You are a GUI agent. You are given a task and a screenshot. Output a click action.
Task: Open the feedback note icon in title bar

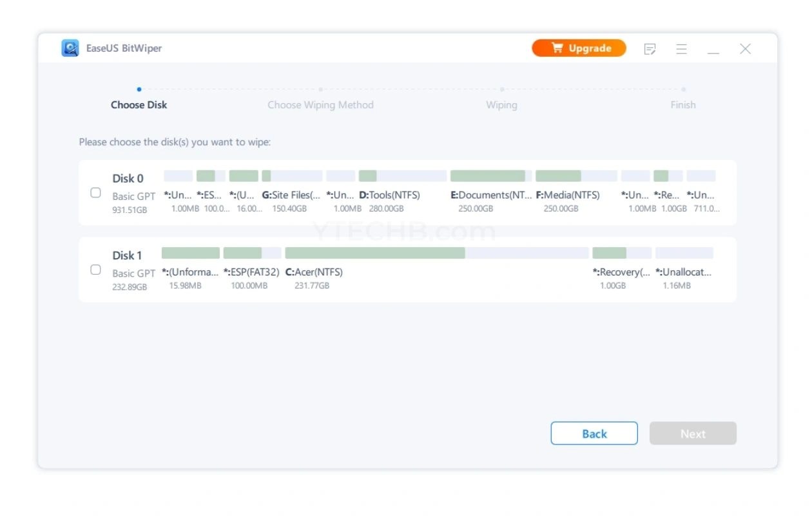(650, 49)
